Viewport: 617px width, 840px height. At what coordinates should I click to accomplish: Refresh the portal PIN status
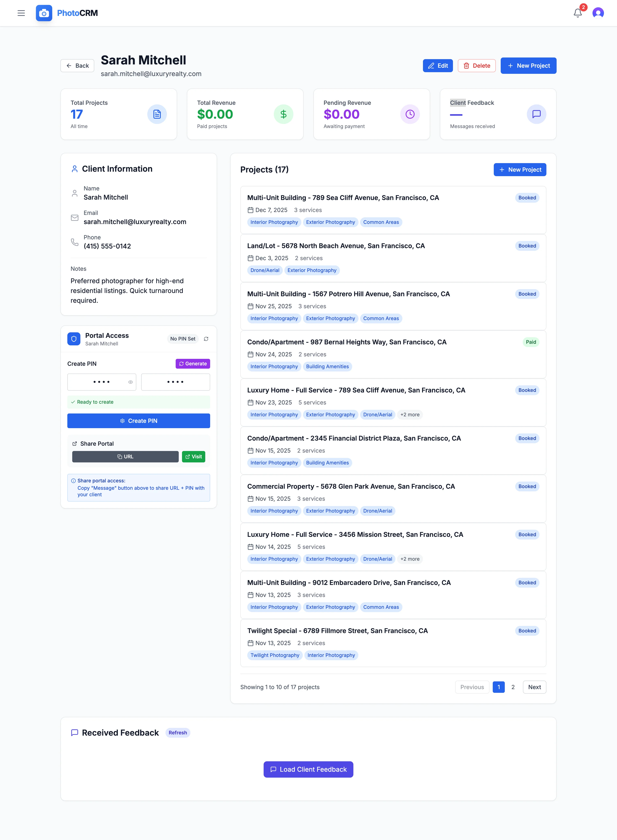206,339
